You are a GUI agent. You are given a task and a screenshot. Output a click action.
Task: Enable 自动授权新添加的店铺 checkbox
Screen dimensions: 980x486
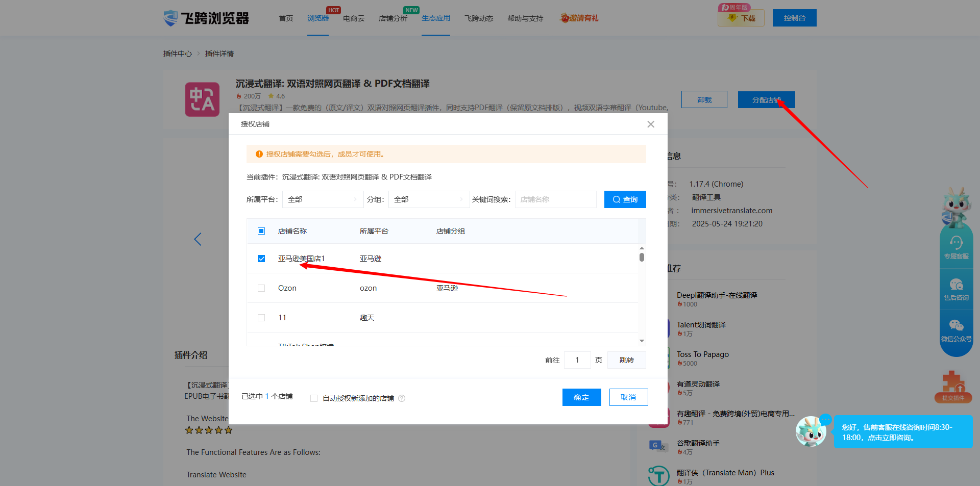tap(314, 398)
